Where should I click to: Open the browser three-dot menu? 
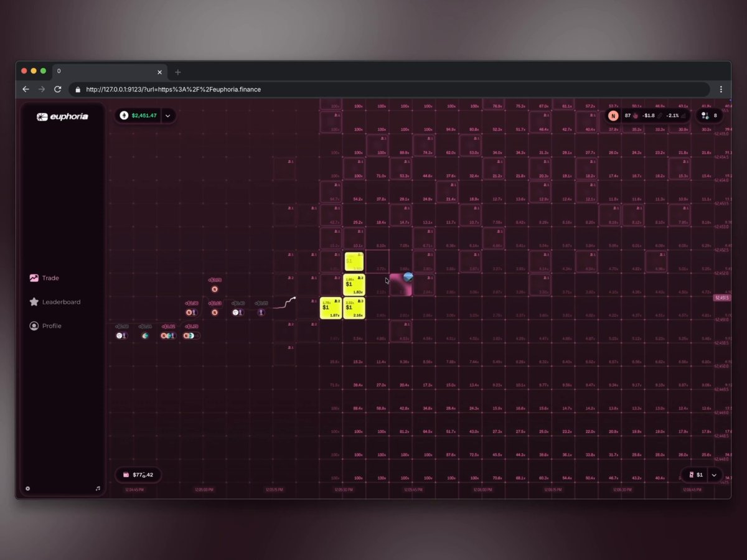721,89
